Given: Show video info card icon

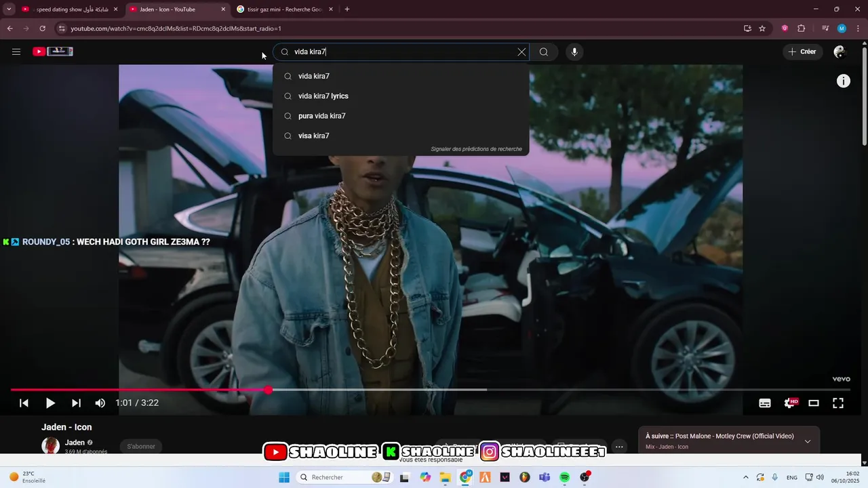Looking at the screenshot, I should coord(844,81).
